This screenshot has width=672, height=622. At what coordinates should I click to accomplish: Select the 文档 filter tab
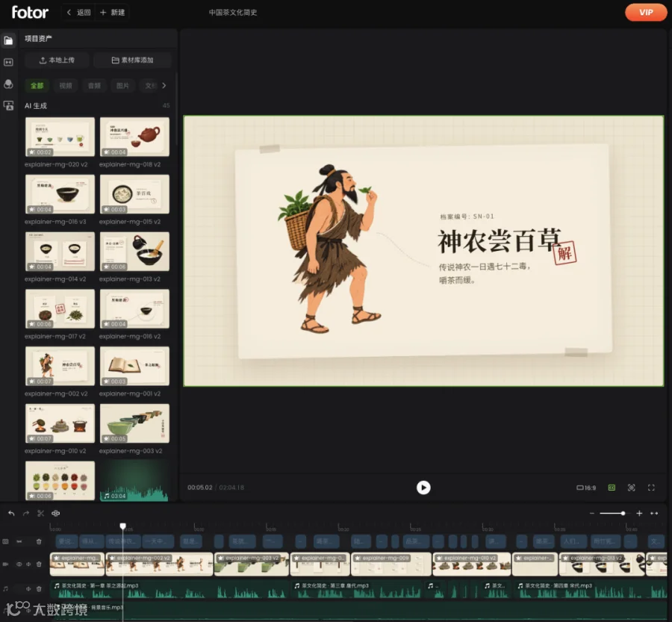pyautogui.click(x=150, y=85)
